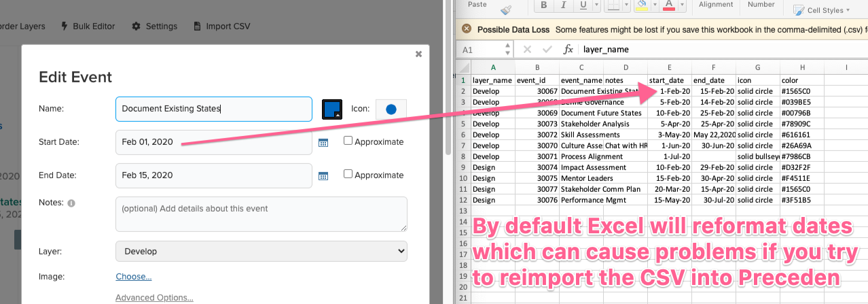Click the Fill Color bucket icon
This screenshot has height=304, width=868.
[642, 5]
